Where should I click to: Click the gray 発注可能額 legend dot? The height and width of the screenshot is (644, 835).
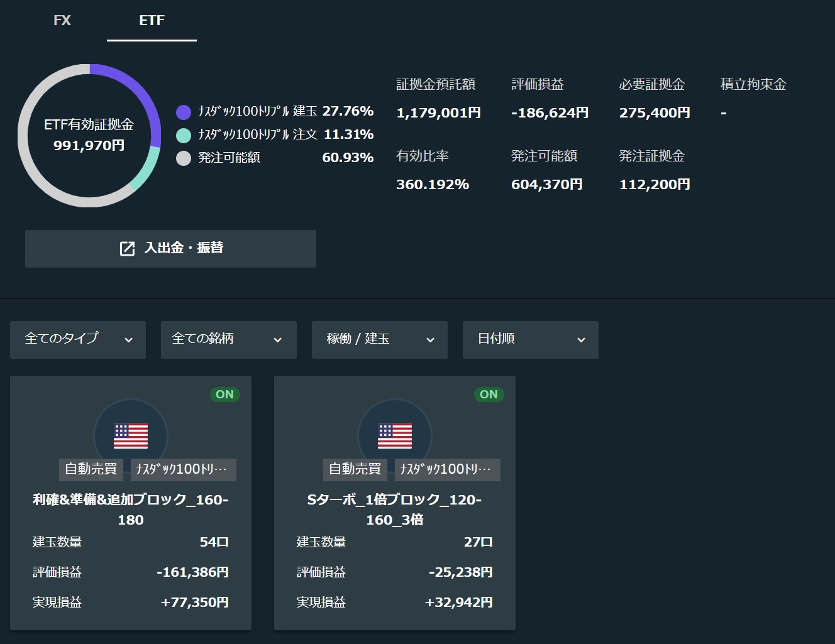click(x=184, y=158)
